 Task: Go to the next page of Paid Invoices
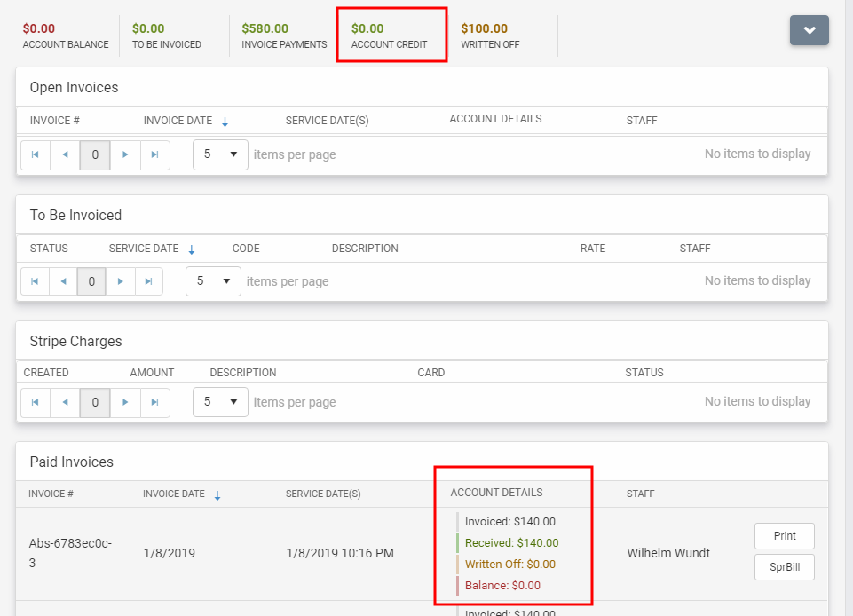point(125,612)
